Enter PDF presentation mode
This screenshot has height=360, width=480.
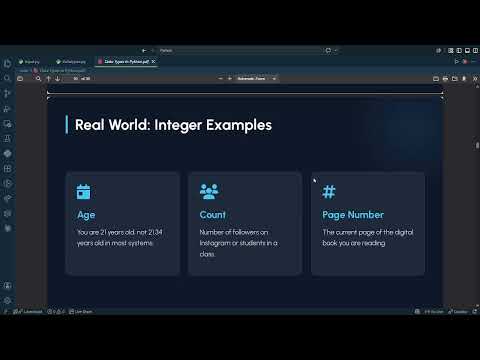pos(436,79)
